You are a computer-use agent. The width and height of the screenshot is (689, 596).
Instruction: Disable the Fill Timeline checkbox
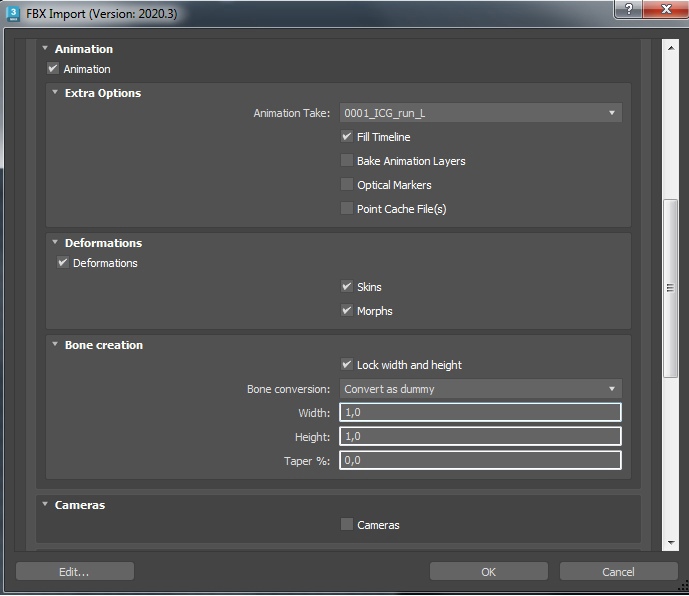click(347, 137)
